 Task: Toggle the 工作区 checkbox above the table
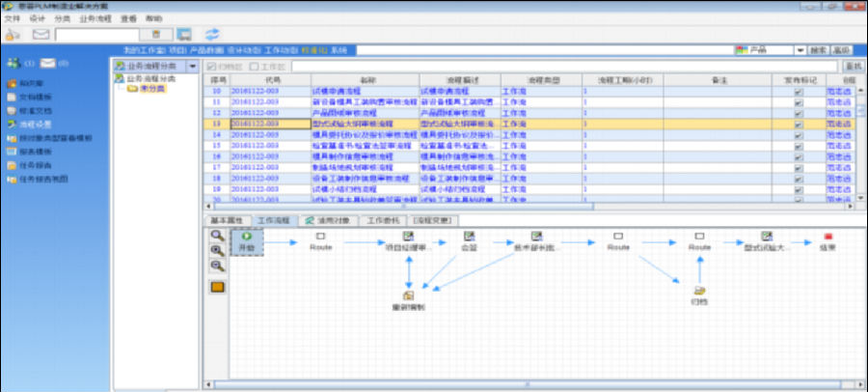(254, 67)
